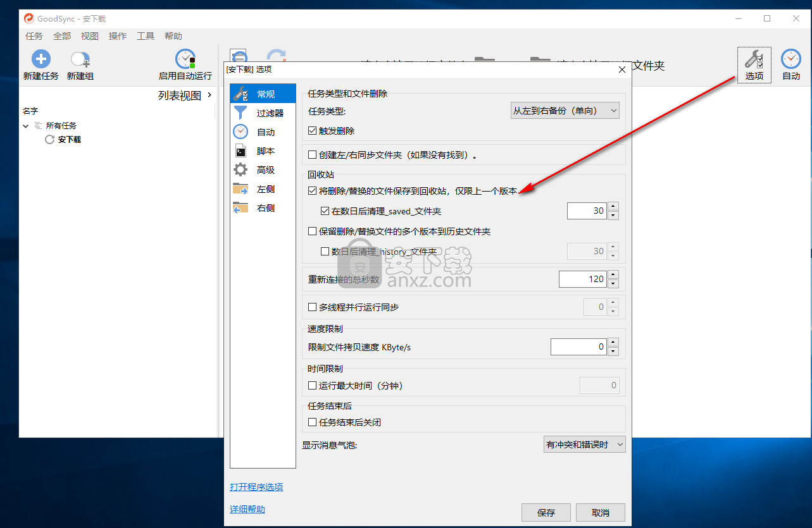The image size is (812, 528).
Task: Select the 常规 wrench icon in sidebar
Action: [241, 94]
